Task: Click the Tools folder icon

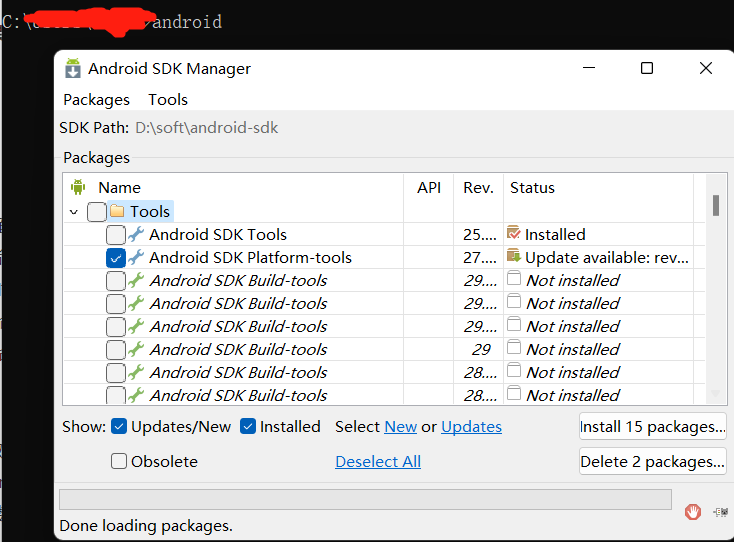Action: point(117,211)
